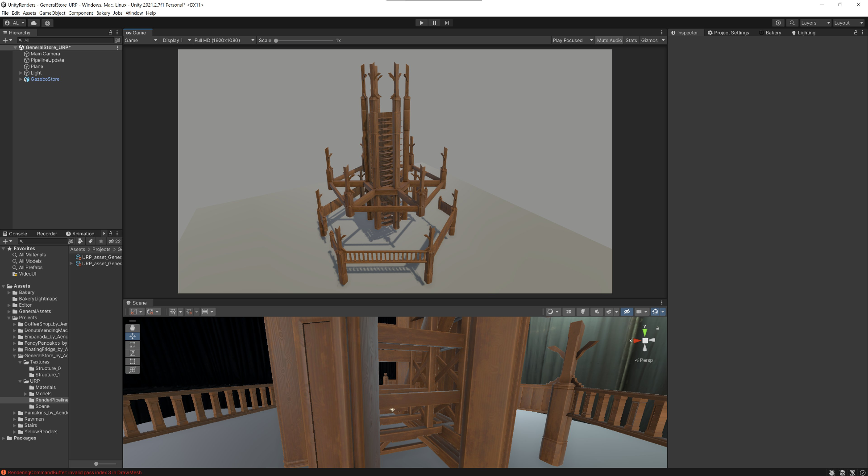Select the Transform tool in Scene toolbar

click(x=133, y=370)
